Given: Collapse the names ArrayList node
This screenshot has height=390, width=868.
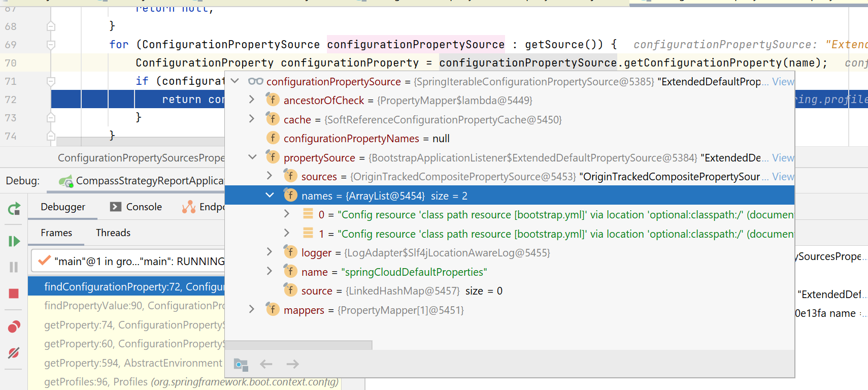Looking at the screenshot, I should click(270, 196).
